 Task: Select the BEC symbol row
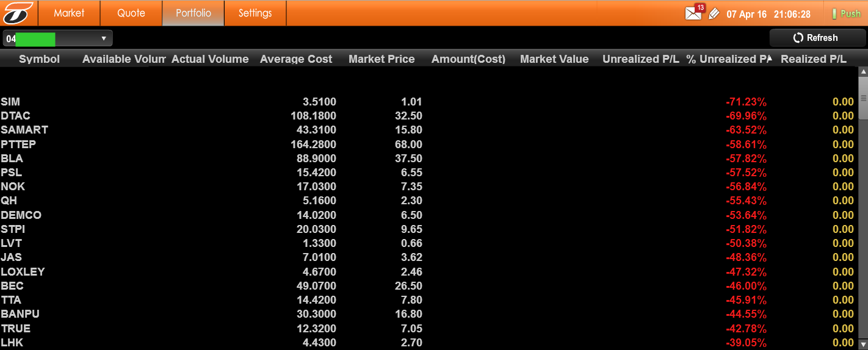(x=429, y=286)
